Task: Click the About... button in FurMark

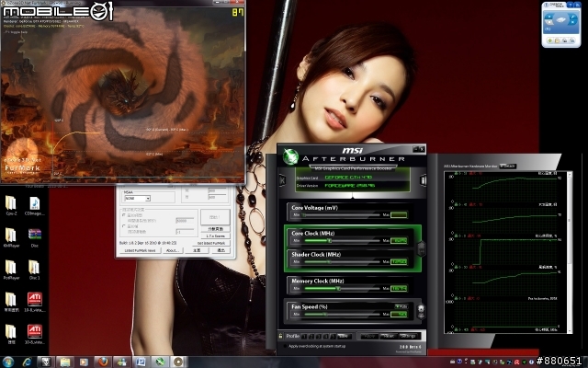Action: (173, 250)
